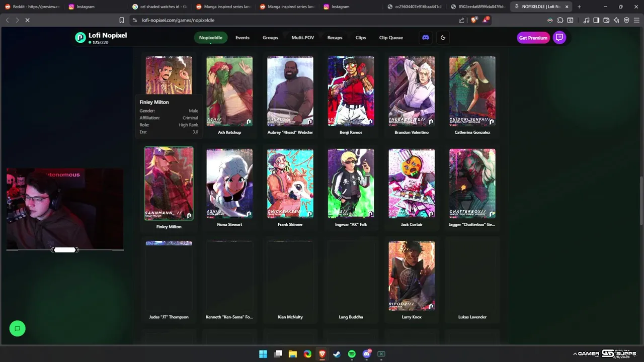Select the Fiona Stewart card

[229, 188]
